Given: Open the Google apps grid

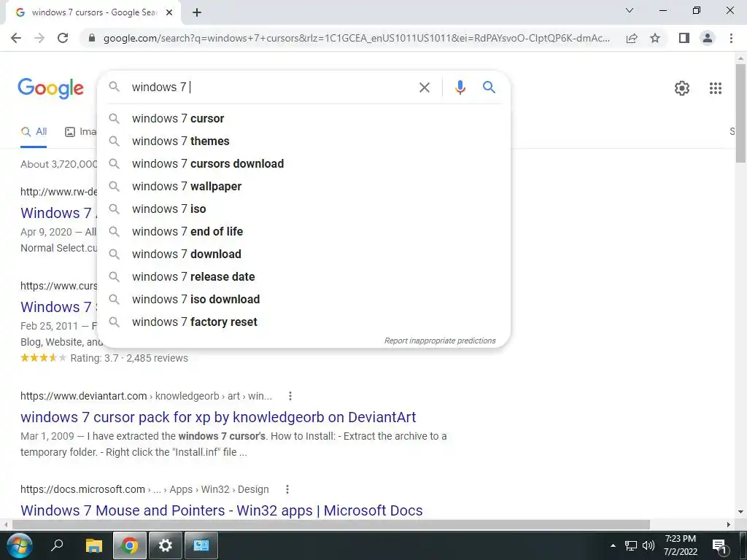Looking at the screenshot, I should point(715,88).
